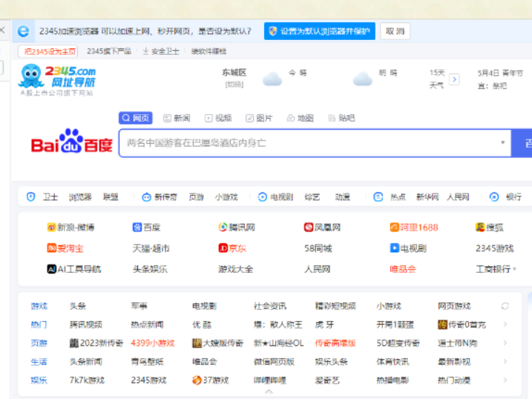Open 天猫·超市 link
The height and width of the screenshot is (399, 532).
click(151, 248)
